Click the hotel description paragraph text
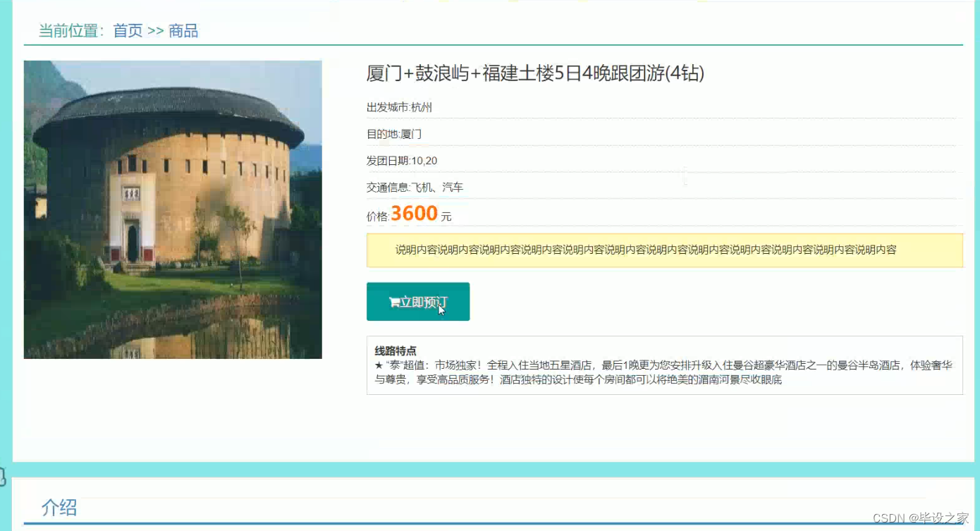This screenshot has width=980, height=531. (x=663, y=372)
